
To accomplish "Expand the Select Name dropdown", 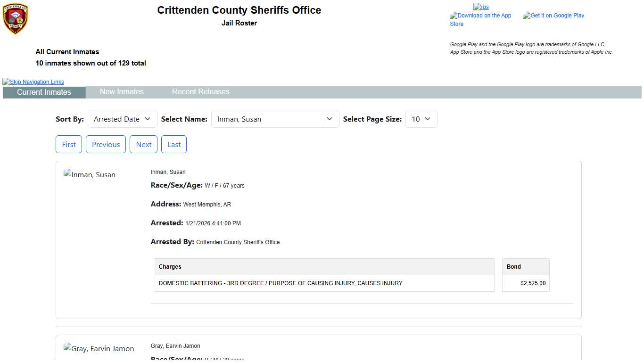I will tap(275, 119).
